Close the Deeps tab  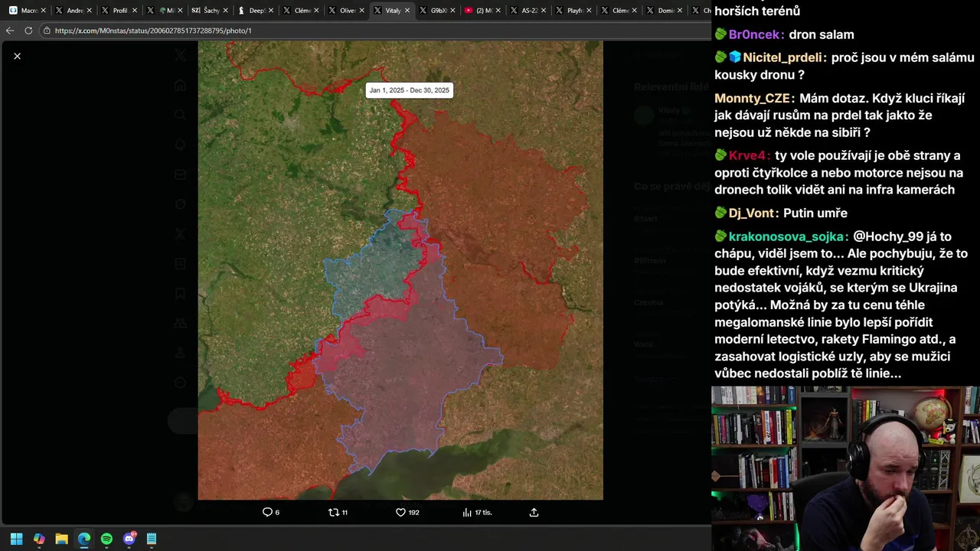pyautogui.click(x=271, y=11)
